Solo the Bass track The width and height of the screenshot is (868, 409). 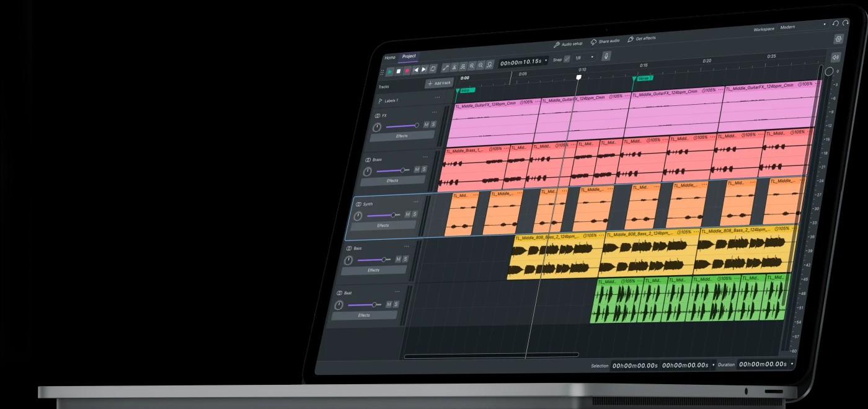pyautogui.click(x=405, y=259)
